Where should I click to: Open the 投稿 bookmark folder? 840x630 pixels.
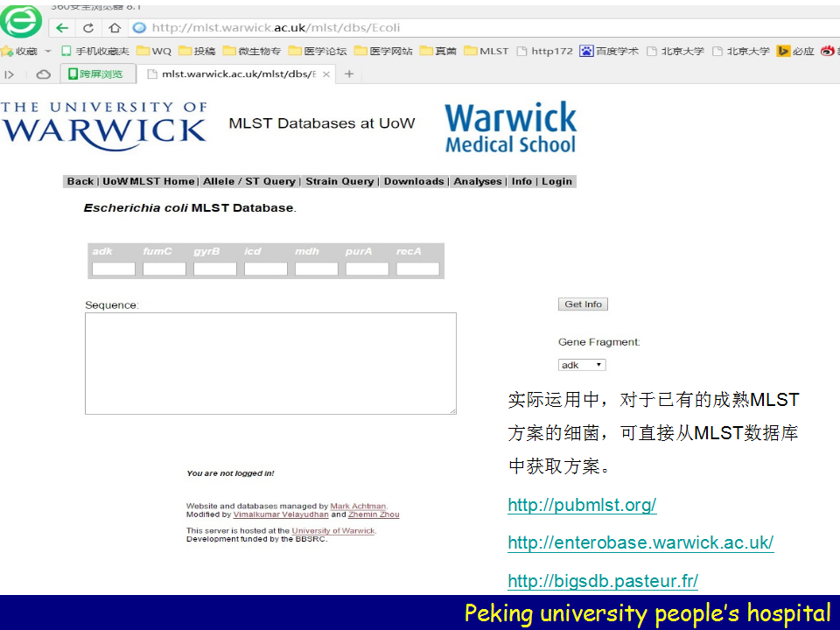coord(197,52)
